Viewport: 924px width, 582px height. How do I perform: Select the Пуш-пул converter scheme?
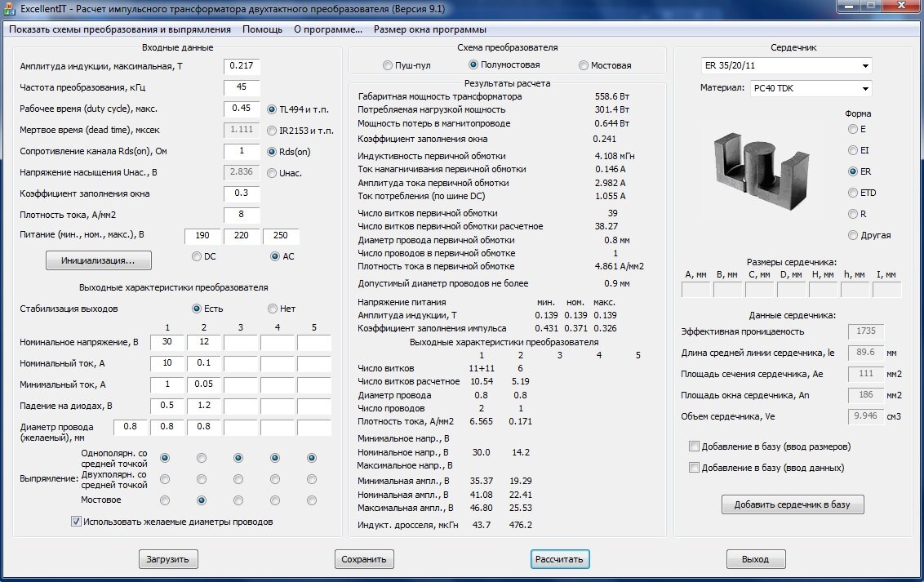(406, 65)
